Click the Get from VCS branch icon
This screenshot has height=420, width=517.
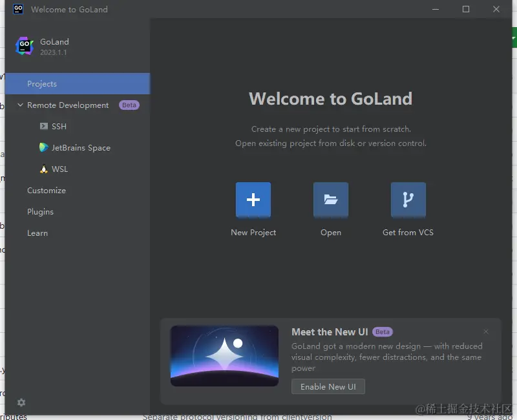[408, 200]
